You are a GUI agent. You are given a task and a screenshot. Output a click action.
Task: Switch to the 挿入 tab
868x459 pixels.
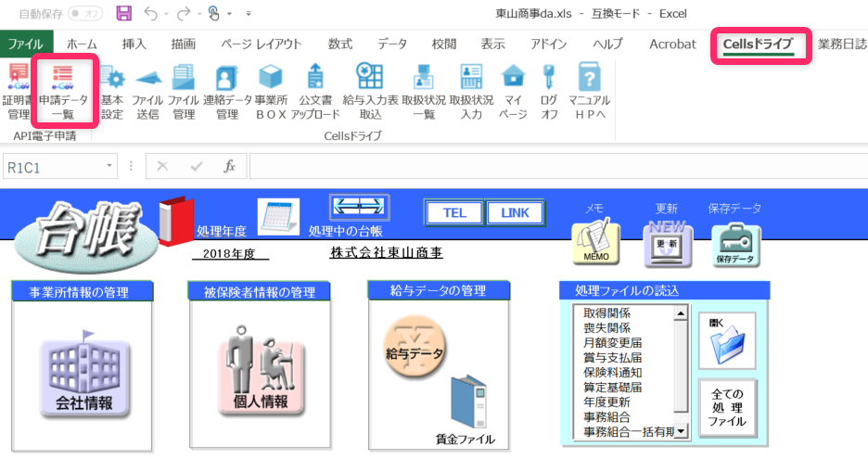[x=134, y=45]
